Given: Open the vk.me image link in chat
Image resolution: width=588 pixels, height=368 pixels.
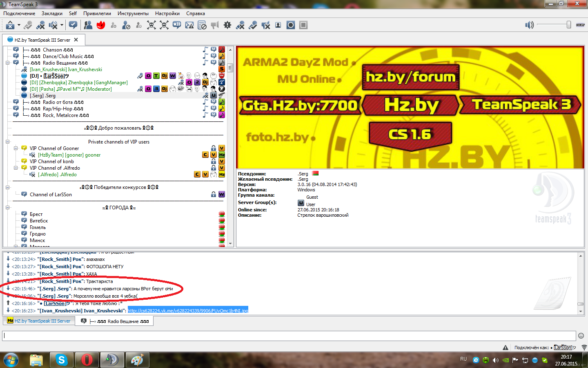Looking at the screenshot, I should pyautogui.click(x=188, y=310).
